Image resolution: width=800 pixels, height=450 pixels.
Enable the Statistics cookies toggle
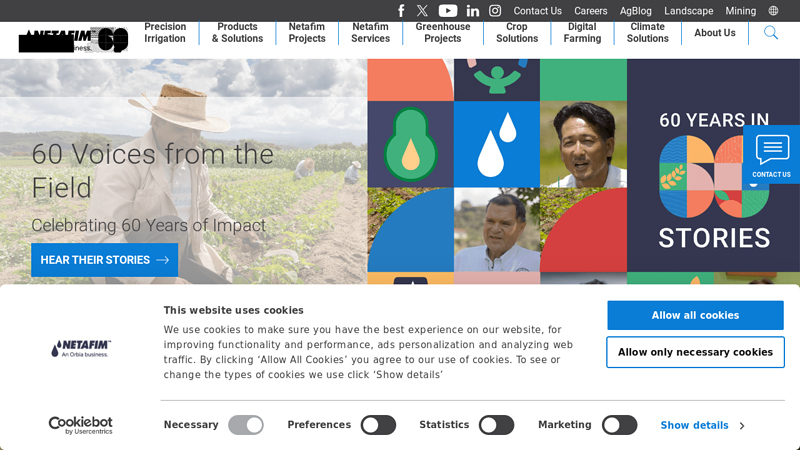click(x=496, y=425)
